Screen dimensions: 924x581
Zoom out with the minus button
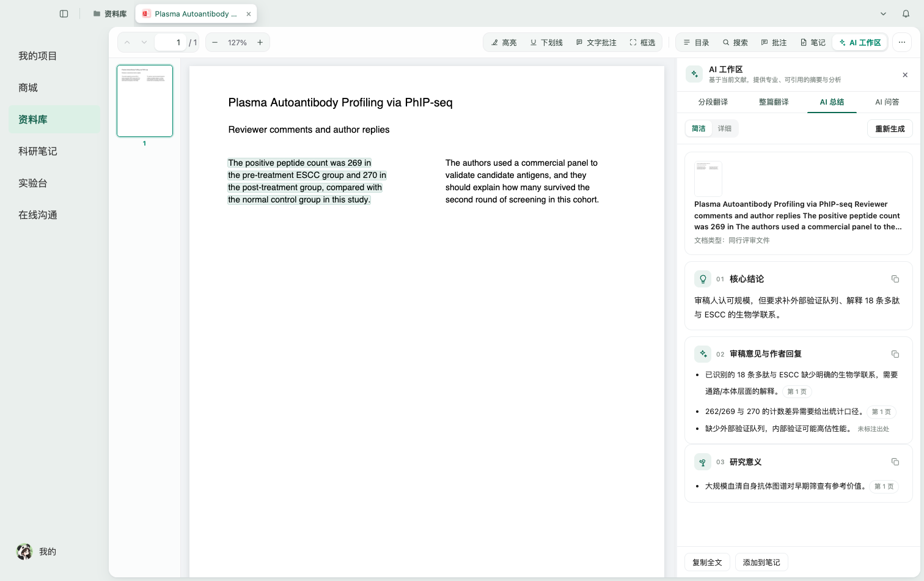tap(215, 42)
